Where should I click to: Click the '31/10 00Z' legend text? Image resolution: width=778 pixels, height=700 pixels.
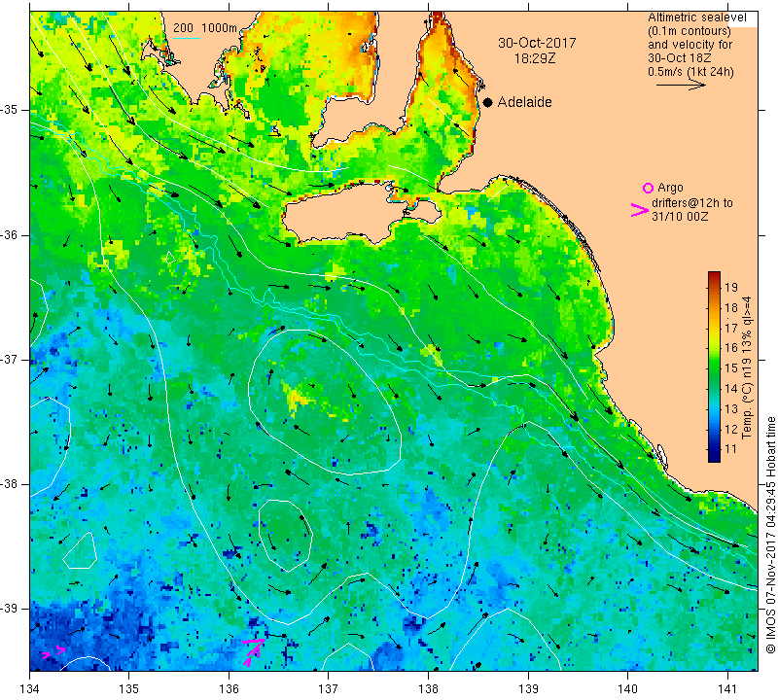point(680,217)
